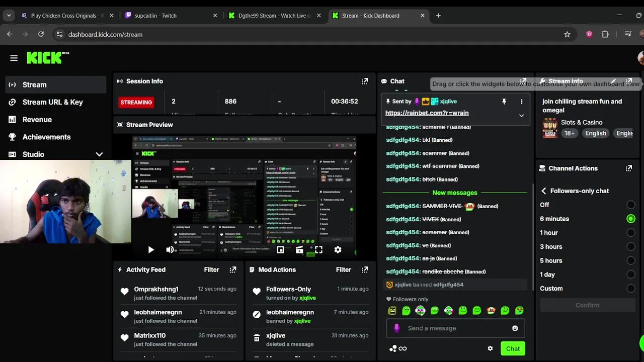Enable picture-in-picture on stream preview
Viewport: 644px width, 362px height.
pos(280,249)
